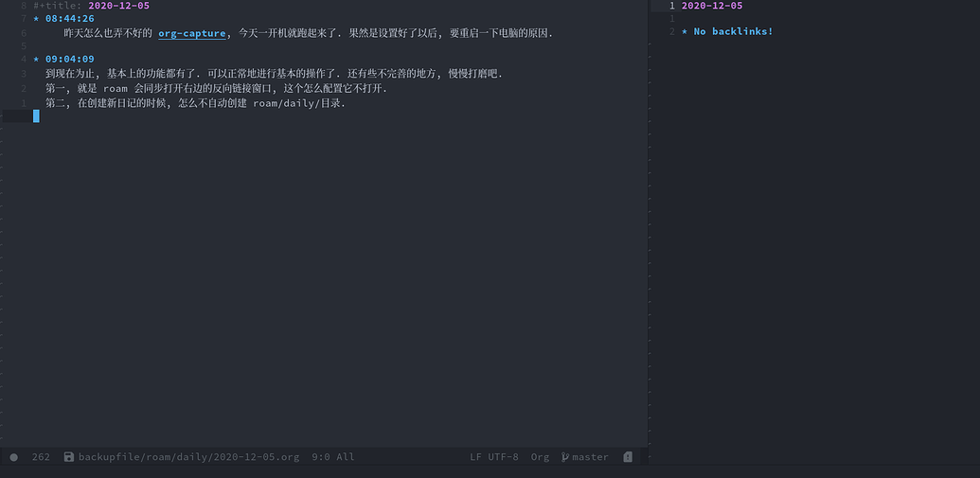Viewport: 980px width, 478px height.
Task: Click the 262 word count in modeline
Action: pyautogui.click(x=41, y=457)
